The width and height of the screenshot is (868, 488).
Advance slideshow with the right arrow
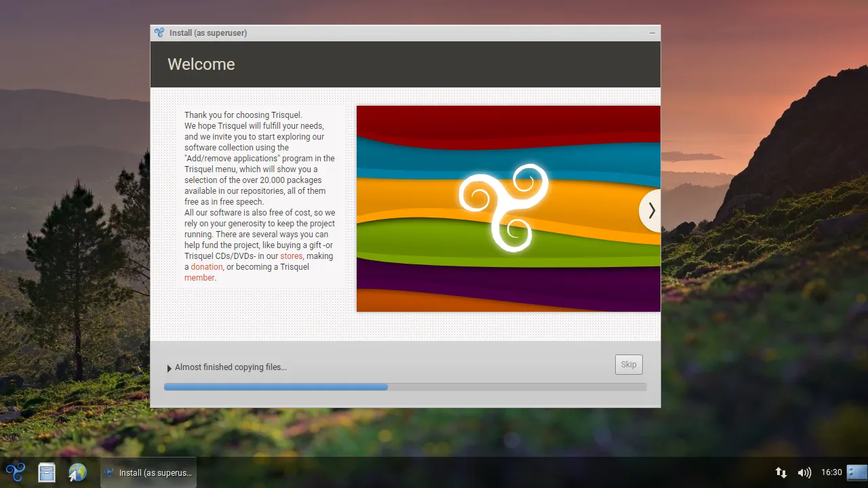tap(650, 211)
